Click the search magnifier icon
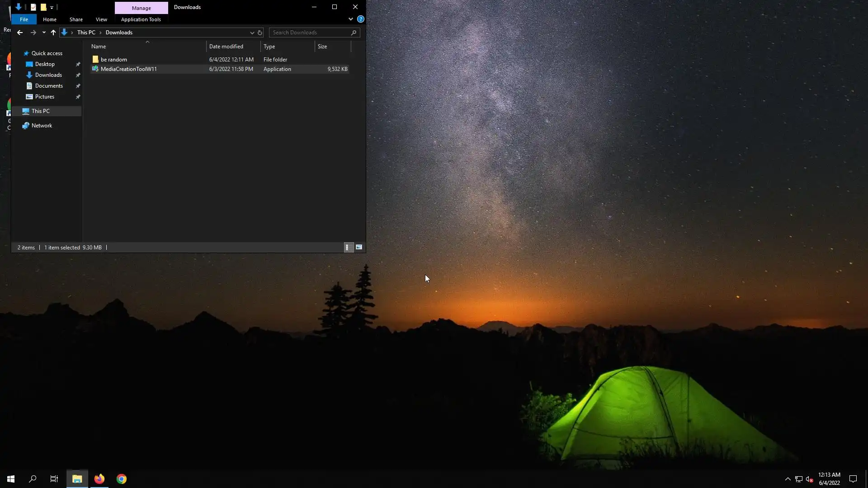 point(354,33)
